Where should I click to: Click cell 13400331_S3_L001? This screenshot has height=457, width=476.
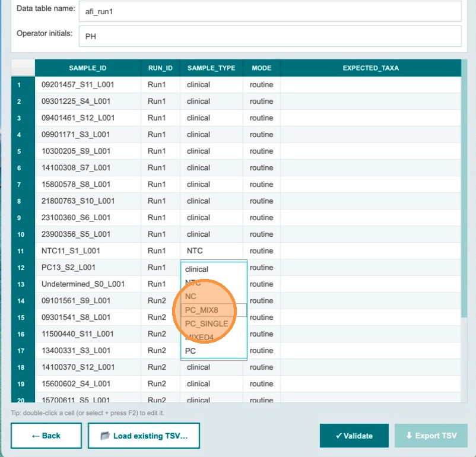click(88, 350)
